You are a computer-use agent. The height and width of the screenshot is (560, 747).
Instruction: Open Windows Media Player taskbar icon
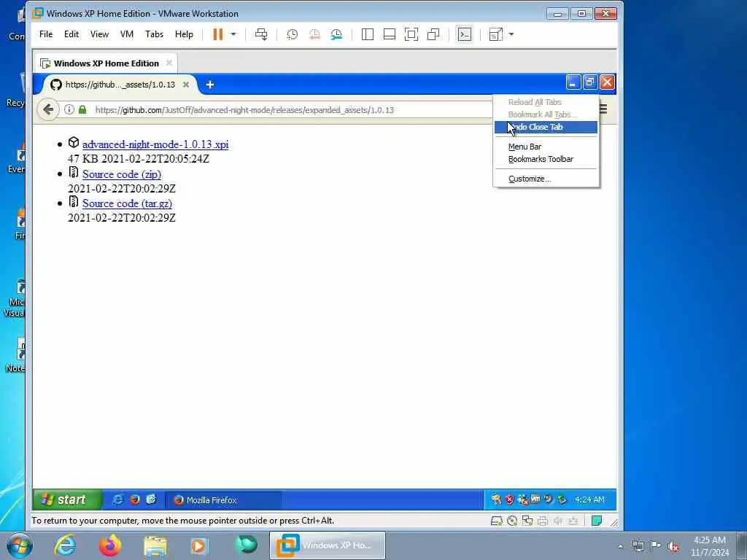[200, 545]
